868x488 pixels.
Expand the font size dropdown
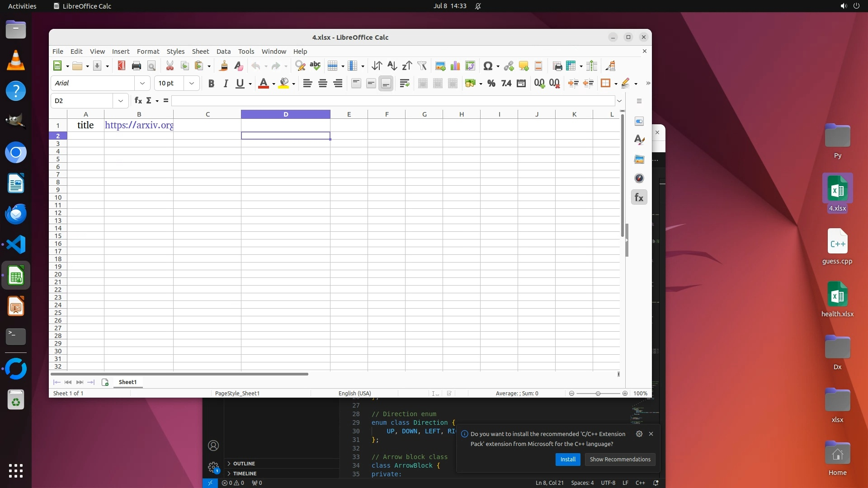(192, 83)
